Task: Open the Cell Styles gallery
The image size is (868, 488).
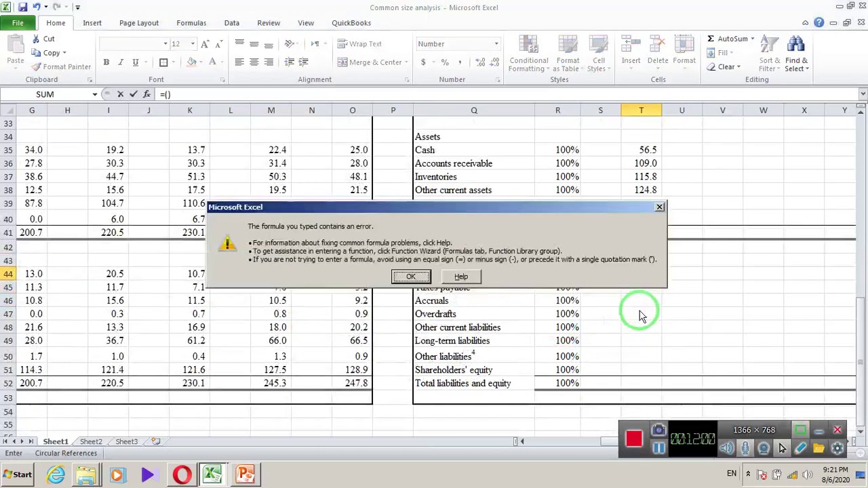Action: tap(598, 54)
